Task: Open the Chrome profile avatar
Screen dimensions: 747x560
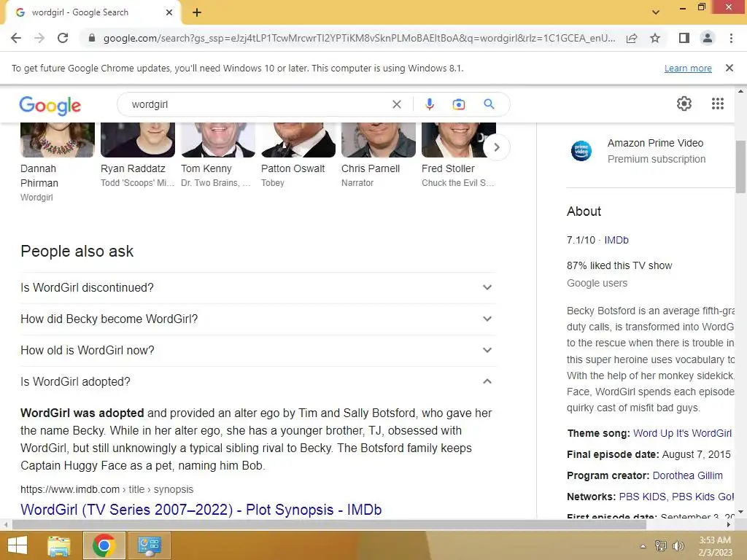Action: pyautogui.click(x=708, y=38)
